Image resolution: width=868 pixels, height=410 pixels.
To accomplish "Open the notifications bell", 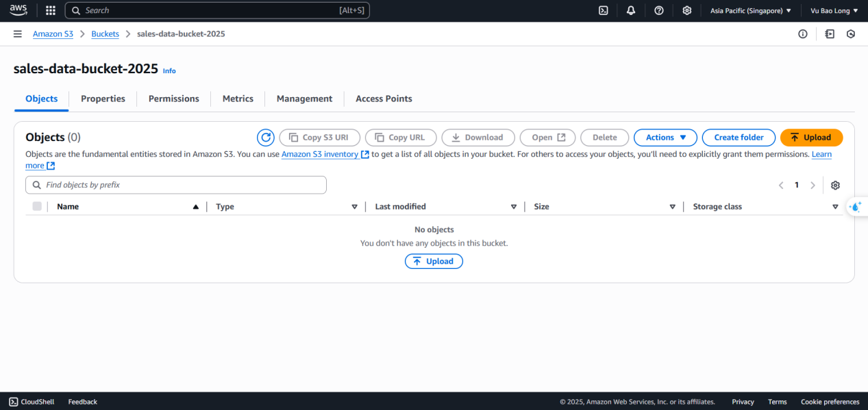I will click(631, 10).
